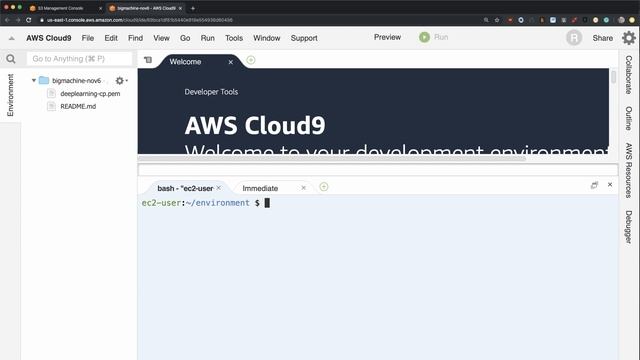The width and height of the screenshot is (640, 360).
Task: Close the bash terminal tab
Action: pyautogui.click(x=219, y=188)
